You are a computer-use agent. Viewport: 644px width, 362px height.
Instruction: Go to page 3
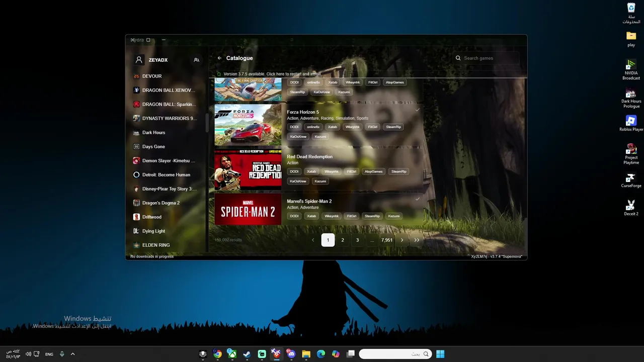[x=358, y=240]
